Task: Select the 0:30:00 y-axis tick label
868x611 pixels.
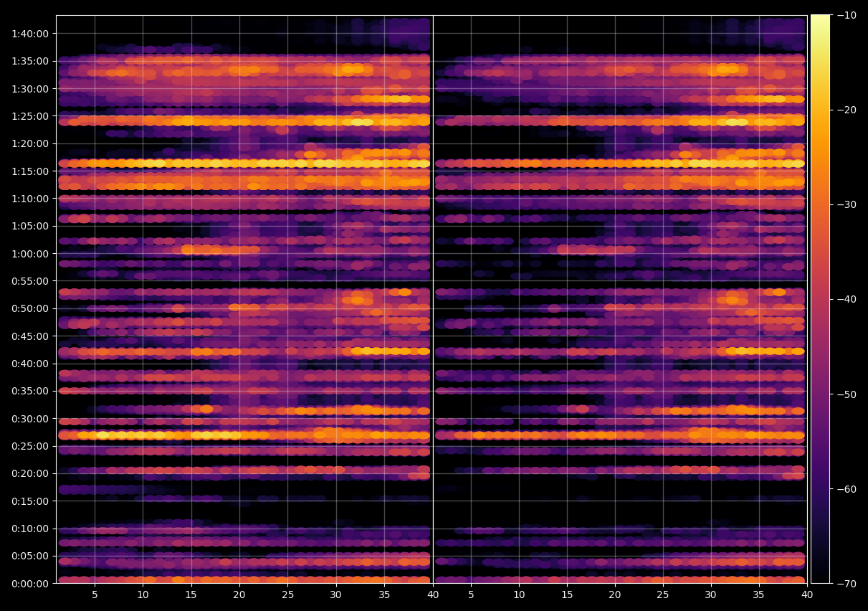Action: pos(29,419)
